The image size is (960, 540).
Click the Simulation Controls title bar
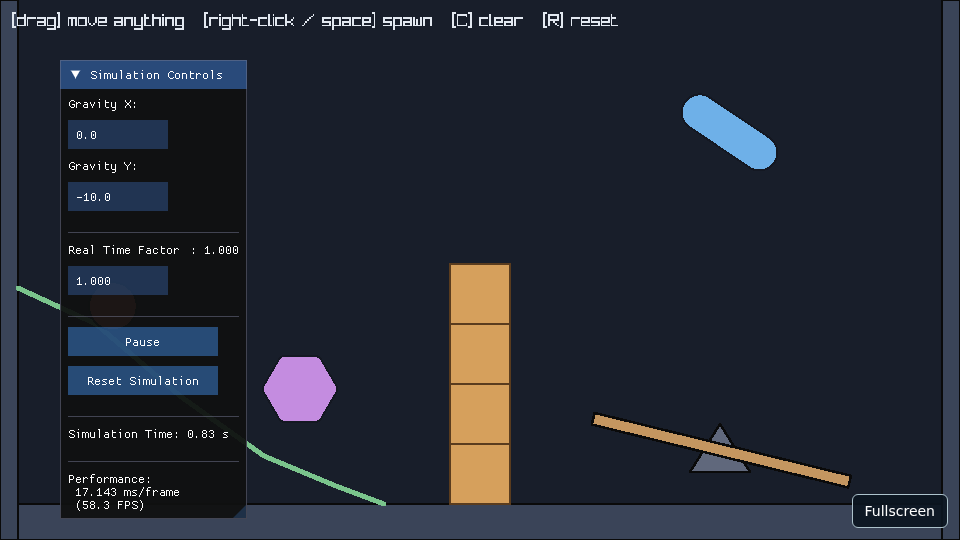153,75
